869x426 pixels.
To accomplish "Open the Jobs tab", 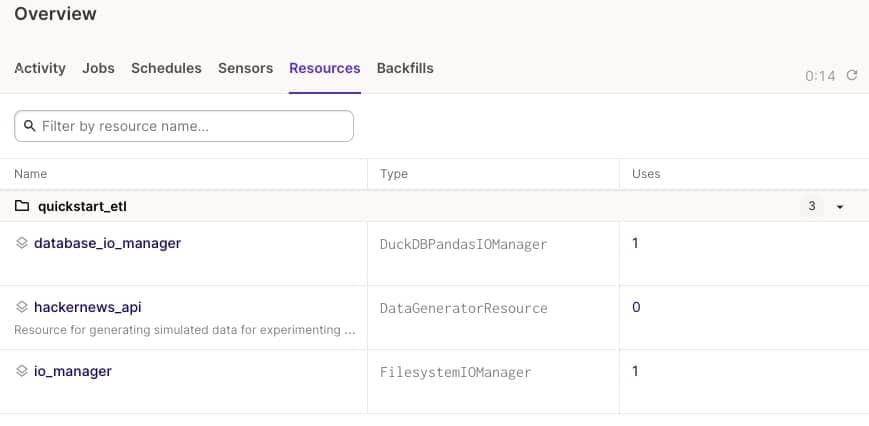I will coord(98,68).
